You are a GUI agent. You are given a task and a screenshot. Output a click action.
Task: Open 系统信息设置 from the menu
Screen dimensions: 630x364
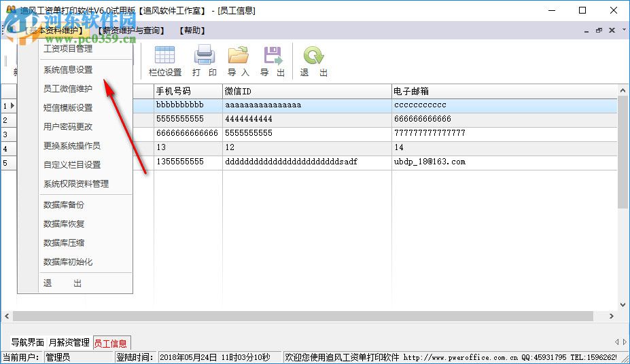pyautogui.click(x=68, y=70)
